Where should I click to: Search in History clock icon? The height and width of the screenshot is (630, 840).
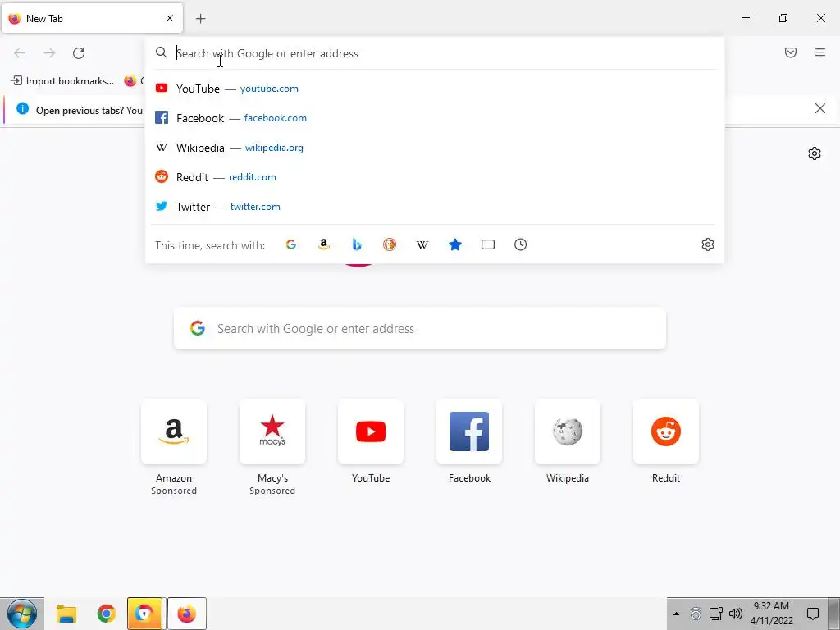pos(521,244)
